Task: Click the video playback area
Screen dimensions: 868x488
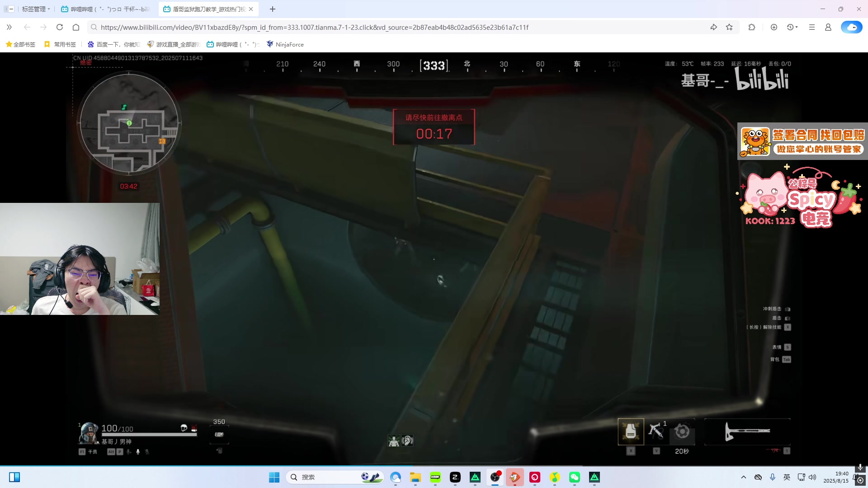Action: pos(434,258)
